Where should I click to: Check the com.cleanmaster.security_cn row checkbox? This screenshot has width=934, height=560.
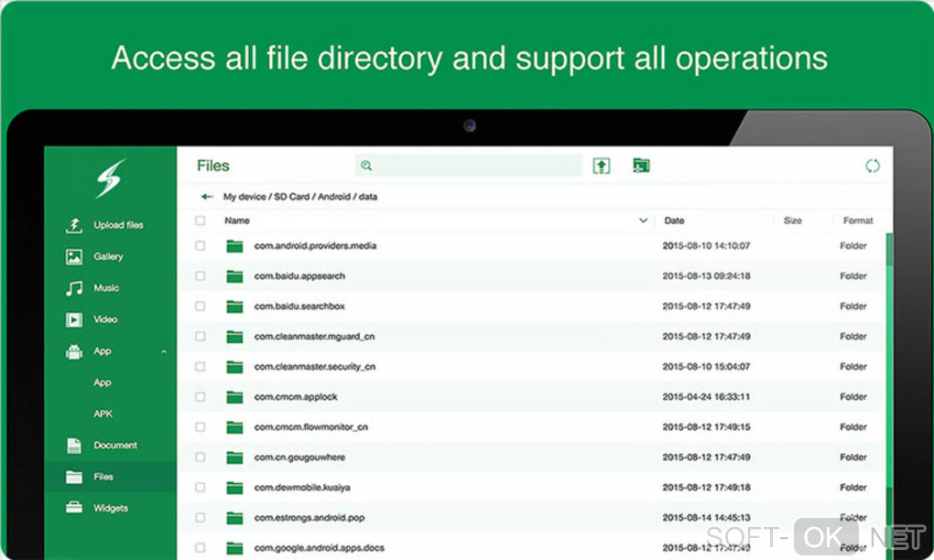coord(201,367)
